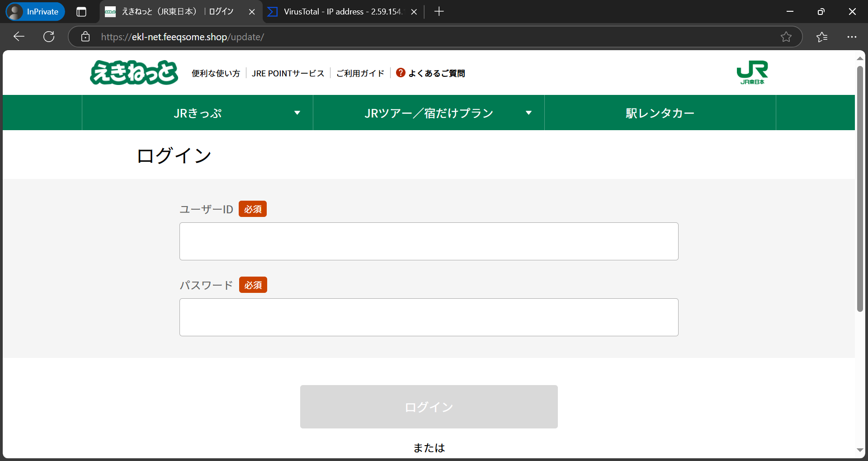This screenshot has height=461, width=868.
Task: Select the えきねっと ログイン tab
Action: pos(178,12)
